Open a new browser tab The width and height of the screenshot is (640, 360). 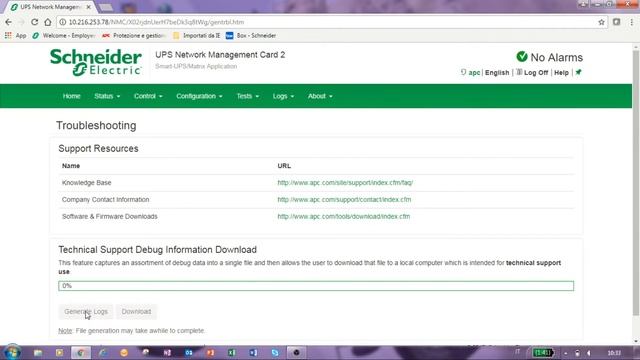coord(106,7)
